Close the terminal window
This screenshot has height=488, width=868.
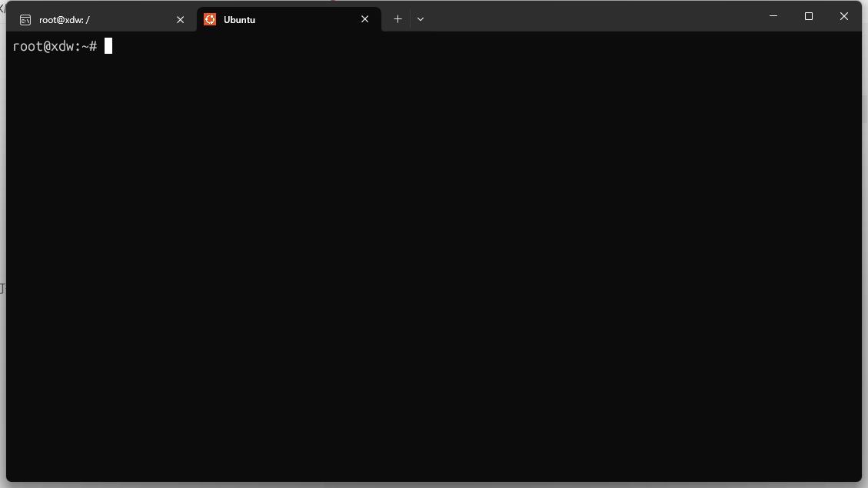click(x=844, y=16)
